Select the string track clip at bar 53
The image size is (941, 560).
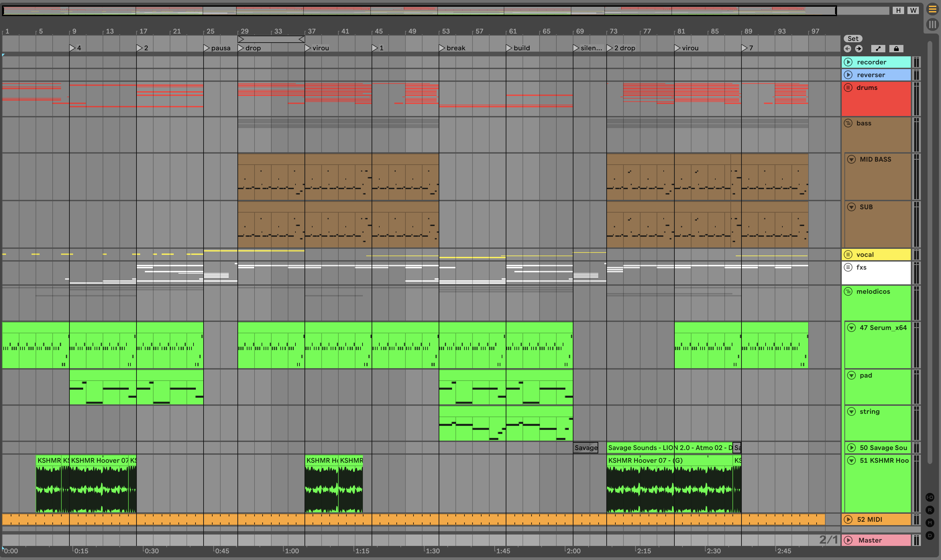click(473, 423)
